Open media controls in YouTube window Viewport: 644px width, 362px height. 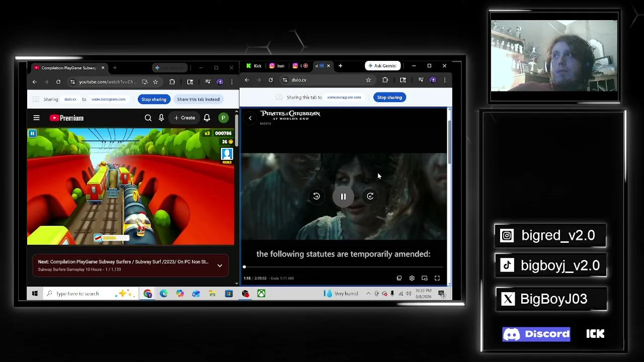pyautogui.click(x=208, y=82)
